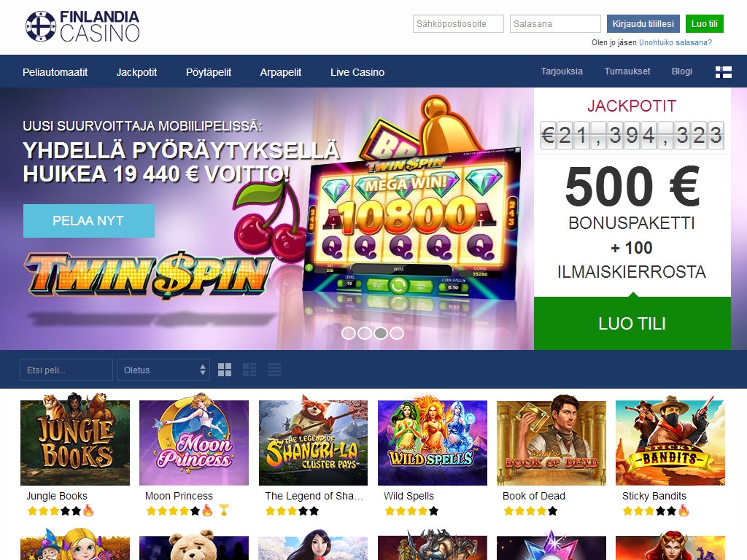The image size is (747, 560).
Task: Click the big green LUO TILI button
Action: coord(632,323)
